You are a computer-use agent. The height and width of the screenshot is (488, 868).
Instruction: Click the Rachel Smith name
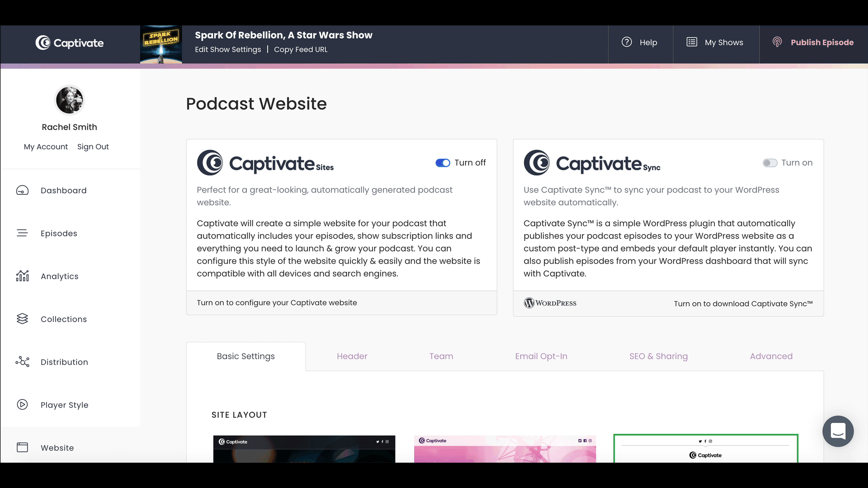(69, 127)
